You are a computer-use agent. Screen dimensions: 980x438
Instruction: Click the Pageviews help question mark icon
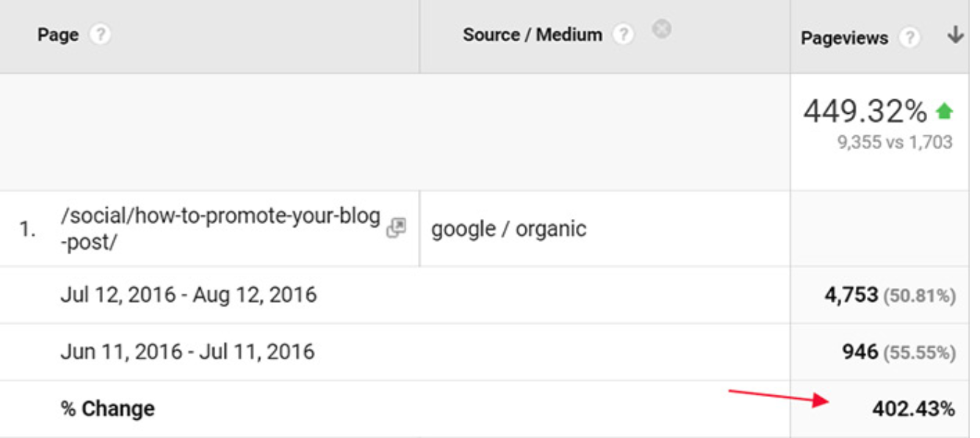click(909, 38)
